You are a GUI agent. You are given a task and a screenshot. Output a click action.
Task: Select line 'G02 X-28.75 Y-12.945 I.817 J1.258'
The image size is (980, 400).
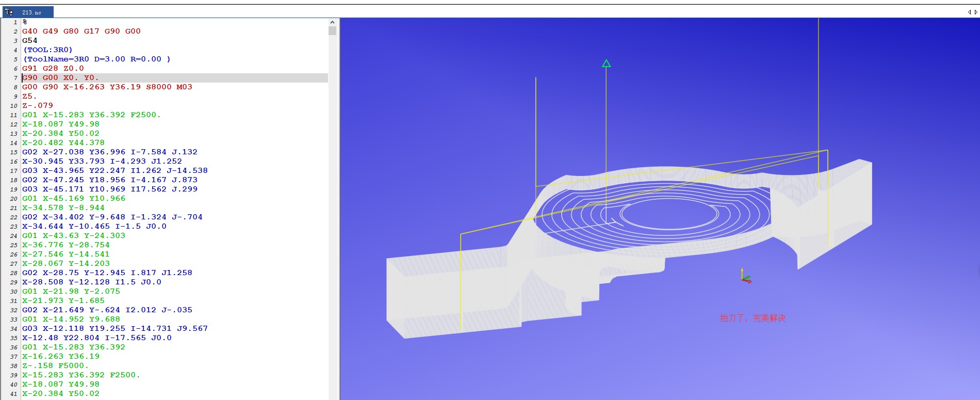pyautogui.click(x=107, y=273)
